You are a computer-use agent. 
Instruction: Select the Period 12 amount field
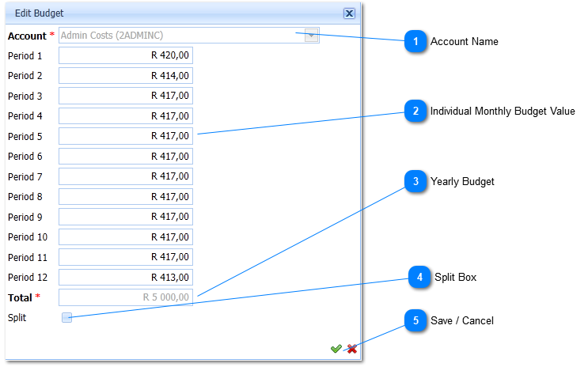[126, 278]
